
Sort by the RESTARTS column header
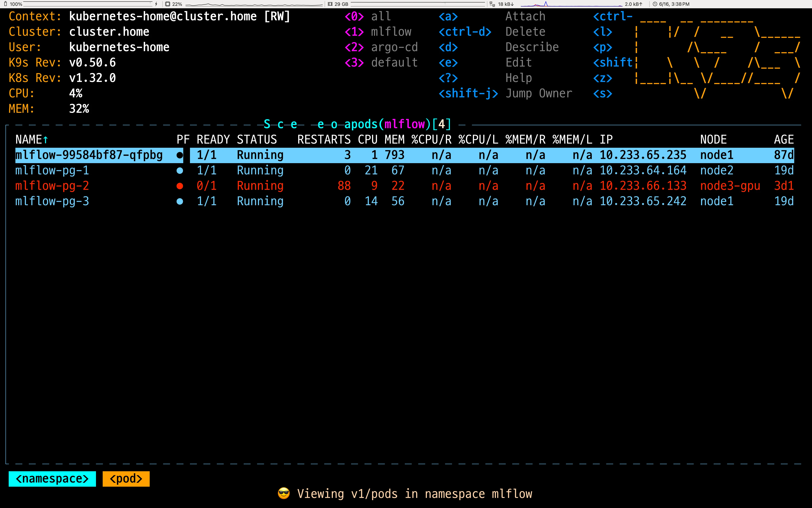[324, 139]
